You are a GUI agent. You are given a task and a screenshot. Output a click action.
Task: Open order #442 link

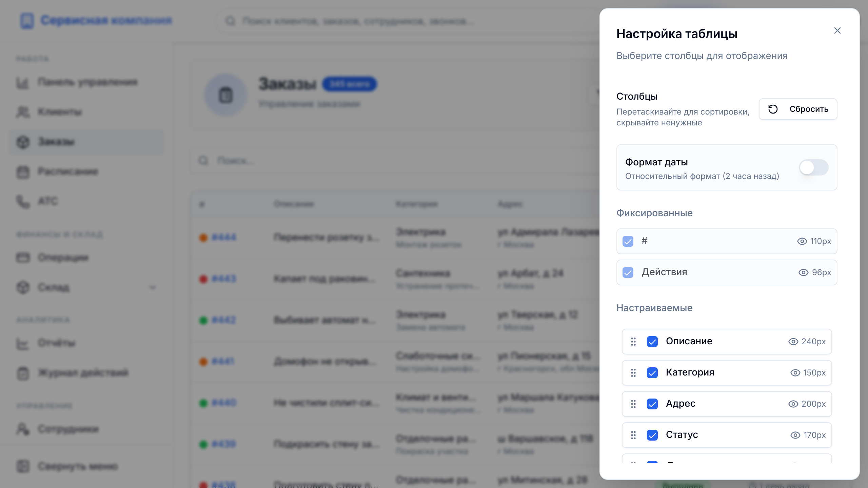[224, 320]
